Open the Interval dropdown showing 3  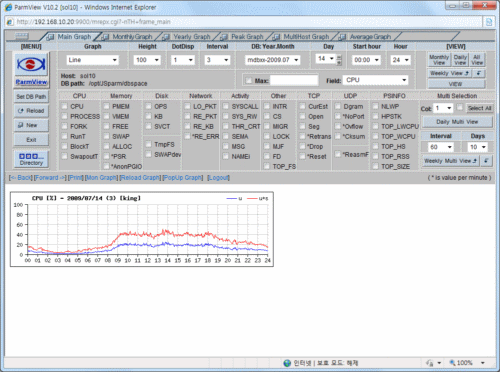pyautogui.click(x=217, y=60)
